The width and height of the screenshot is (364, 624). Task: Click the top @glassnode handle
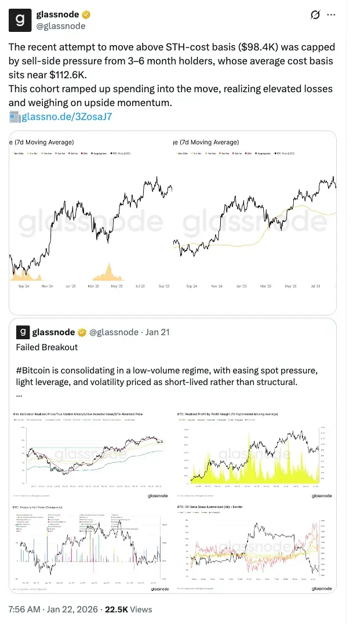point(60,26)
